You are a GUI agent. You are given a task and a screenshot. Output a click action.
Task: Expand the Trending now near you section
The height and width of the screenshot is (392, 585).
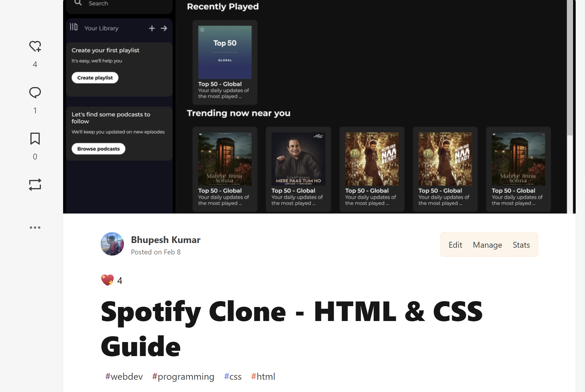tap(239, 113)
